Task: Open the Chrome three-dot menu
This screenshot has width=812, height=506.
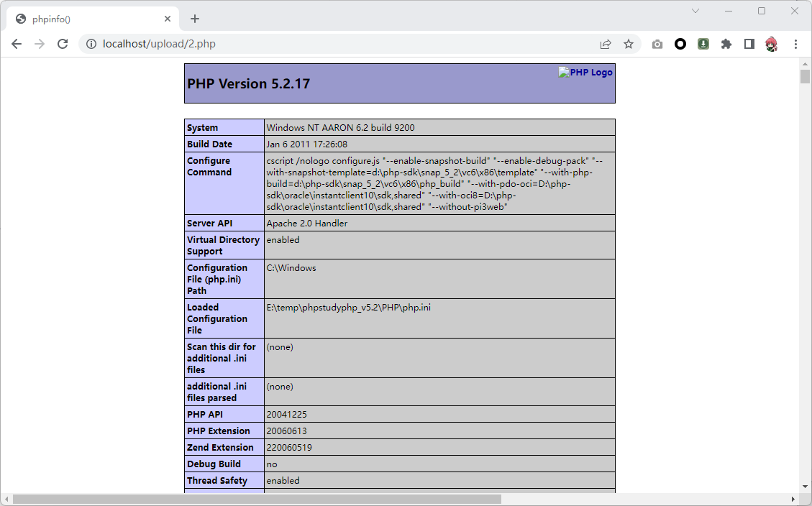Action: (795, 44)
